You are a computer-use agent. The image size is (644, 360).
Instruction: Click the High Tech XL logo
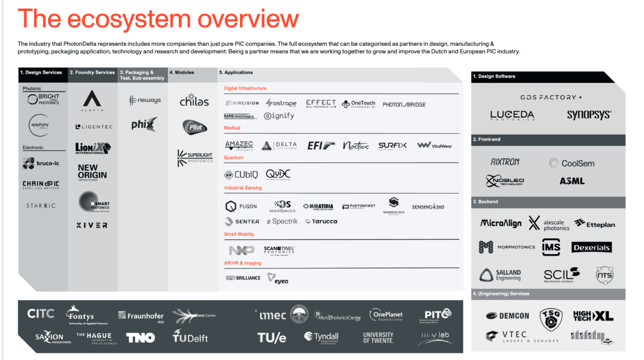pos(593,315)
